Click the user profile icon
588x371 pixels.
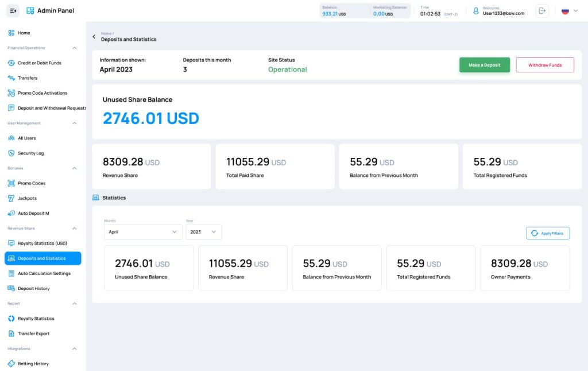coord(476,11)
